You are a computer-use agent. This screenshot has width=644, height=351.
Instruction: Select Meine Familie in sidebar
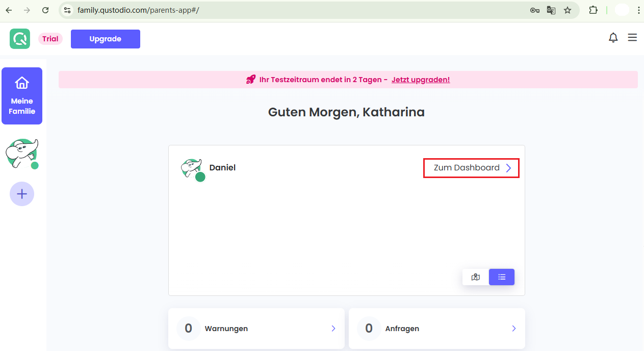click(22, 96)
